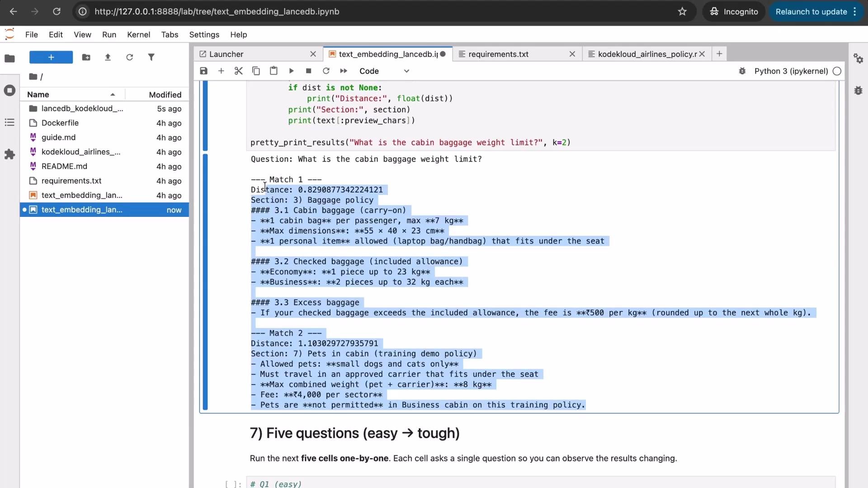Click the Q1 (easy) code cell
Screen dimensions: 868x488
click(x=541, y=483)
